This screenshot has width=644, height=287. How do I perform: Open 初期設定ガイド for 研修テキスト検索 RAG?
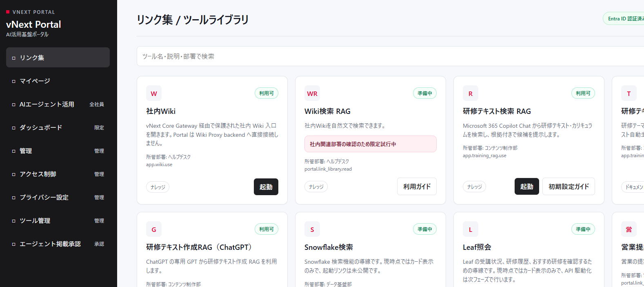coord(568,186)
